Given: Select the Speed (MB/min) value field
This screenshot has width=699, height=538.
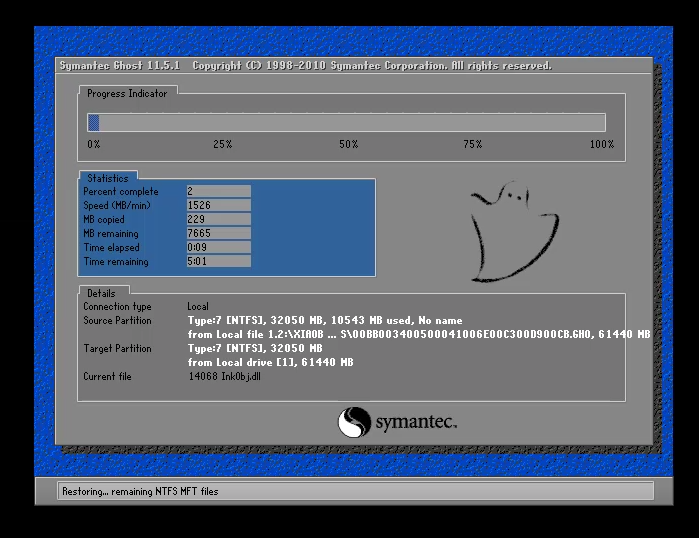Looking at the screenshot, I should 218,205.
